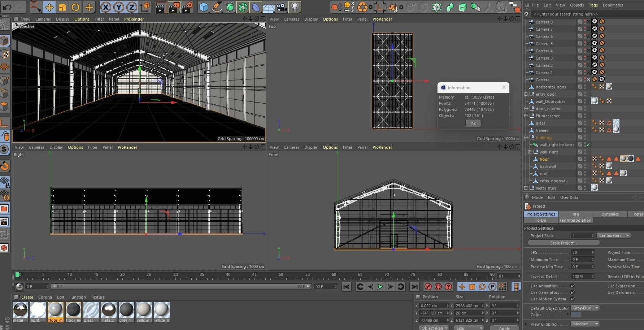
Task: Collapse the building object
Action: click(x=526, y=138)
